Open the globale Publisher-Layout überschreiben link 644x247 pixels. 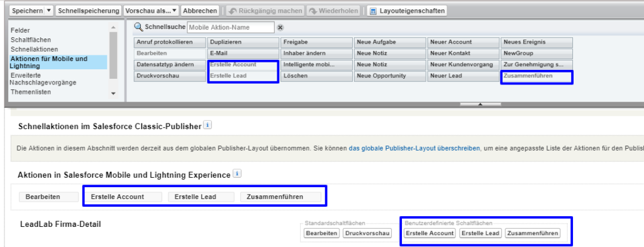click(x=414, y=148)
